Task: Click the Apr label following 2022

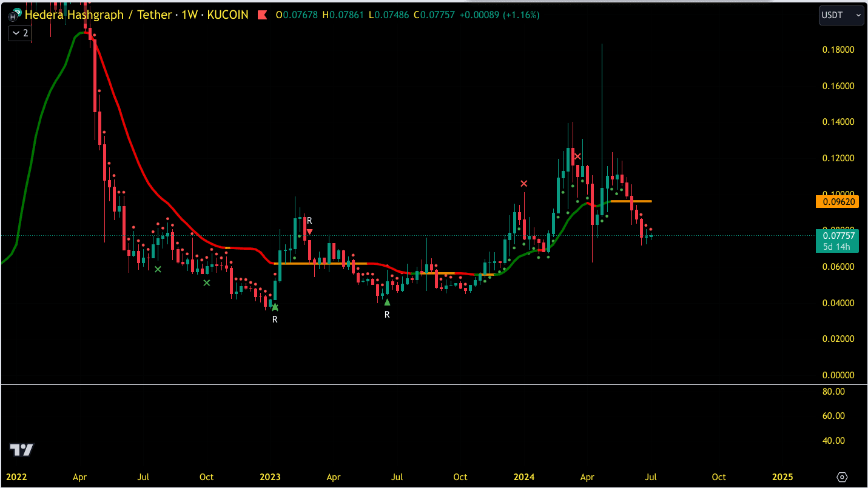Action: coord(79,477)
